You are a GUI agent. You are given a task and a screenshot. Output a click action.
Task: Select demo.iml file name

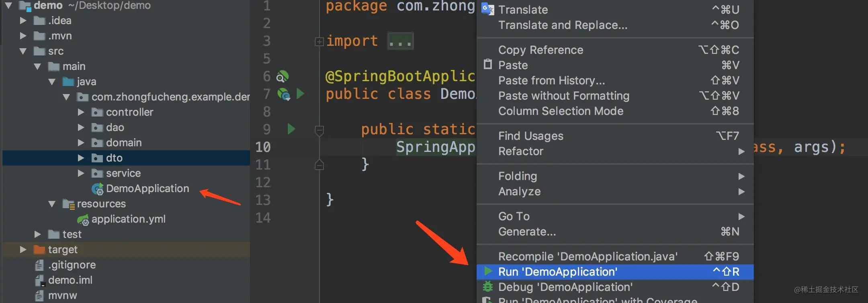click(70, 280)
